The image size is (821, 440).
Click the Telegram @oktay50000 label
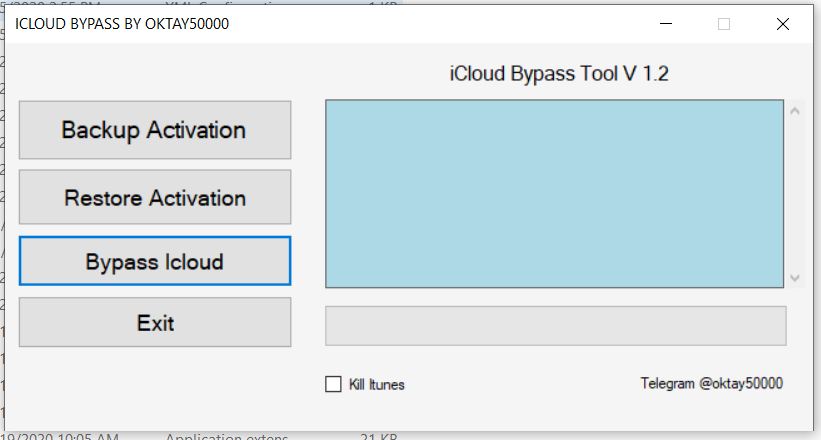712,383
